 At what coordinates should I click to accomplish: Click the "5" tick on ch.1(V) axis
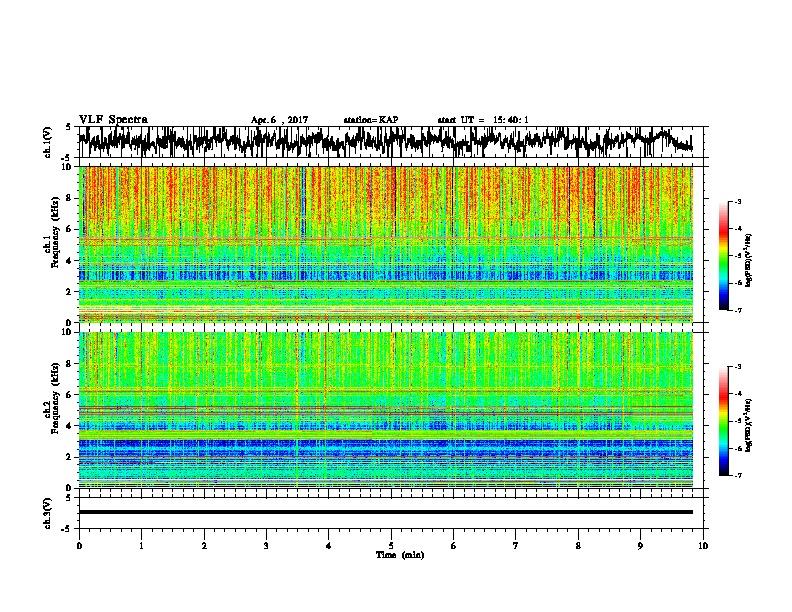(x=69, y=127)
